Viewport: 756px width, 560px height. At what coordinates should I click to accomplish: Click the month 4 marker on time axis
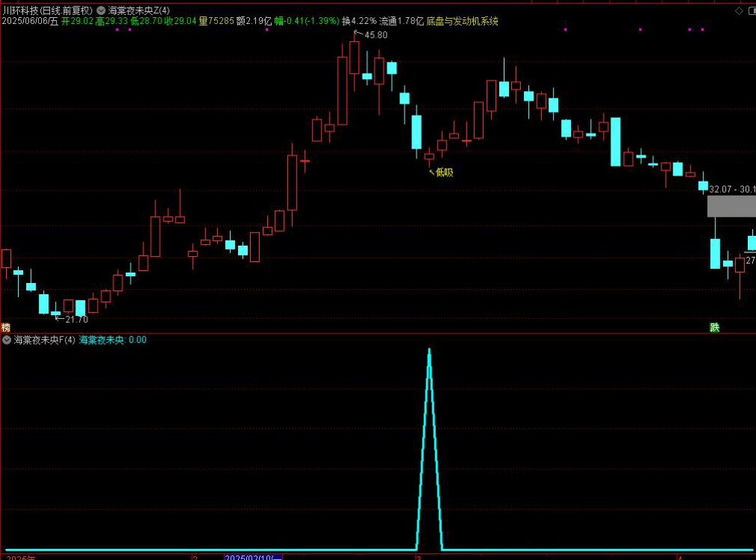(679, 557)
